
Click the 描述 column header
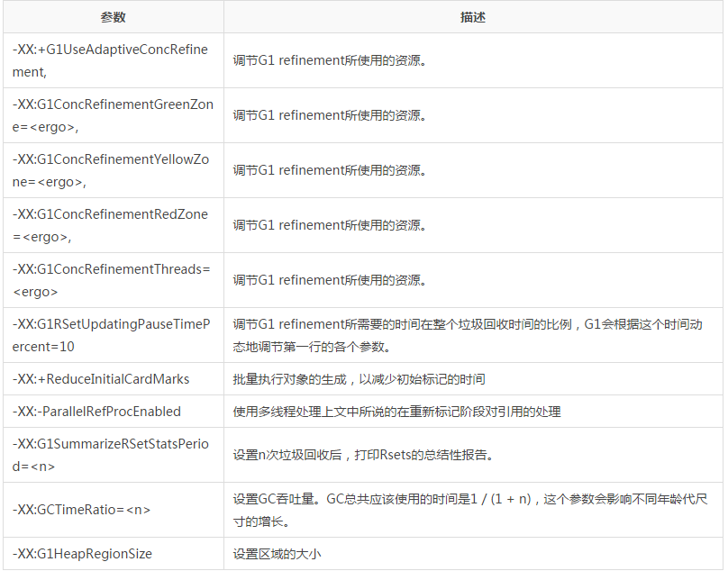[x=473, y=17]
